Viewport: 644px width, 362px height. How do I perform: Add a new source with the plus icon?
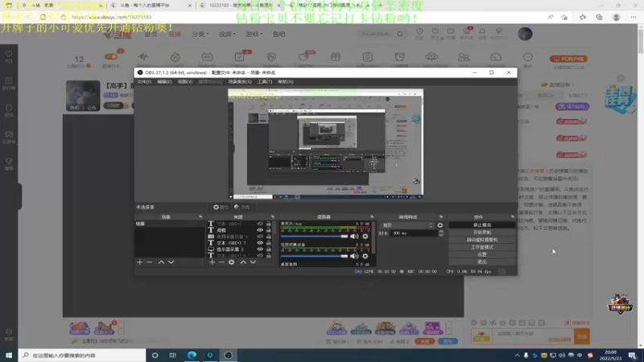point(212,262)
